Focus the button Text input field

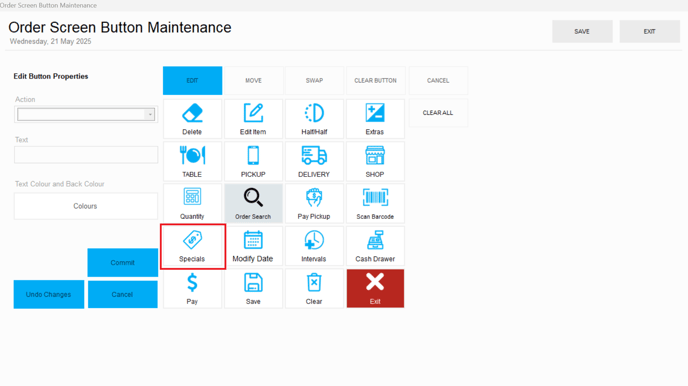click(x=86, y=155)
